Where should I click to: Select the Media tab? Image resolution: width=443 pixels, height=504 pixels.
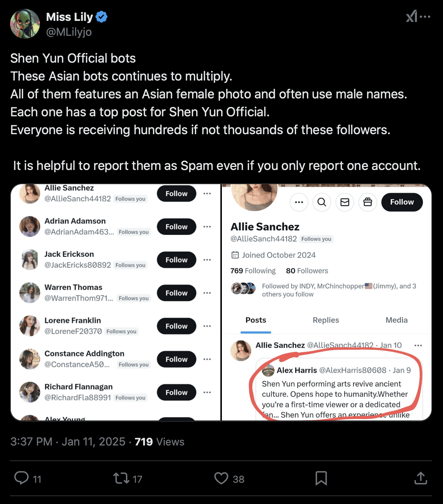pyautogui.click(x=396, y=320)
